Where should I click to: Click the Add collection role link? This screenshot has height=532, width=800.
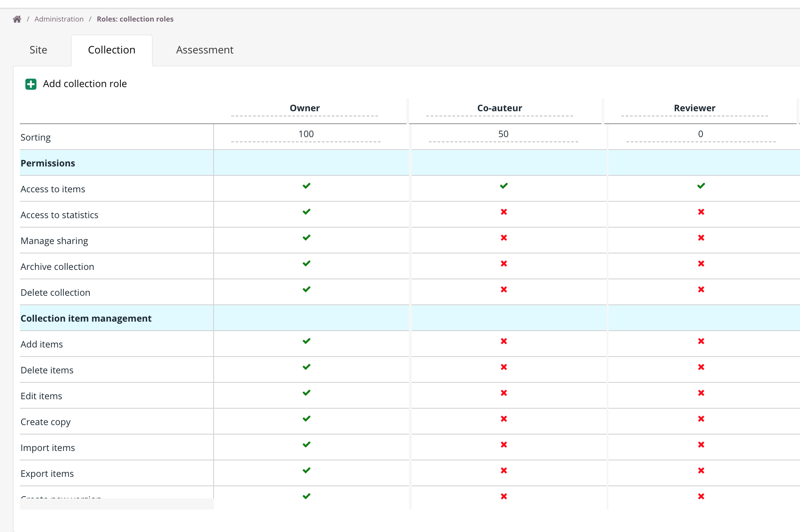[x=85, y=84]
